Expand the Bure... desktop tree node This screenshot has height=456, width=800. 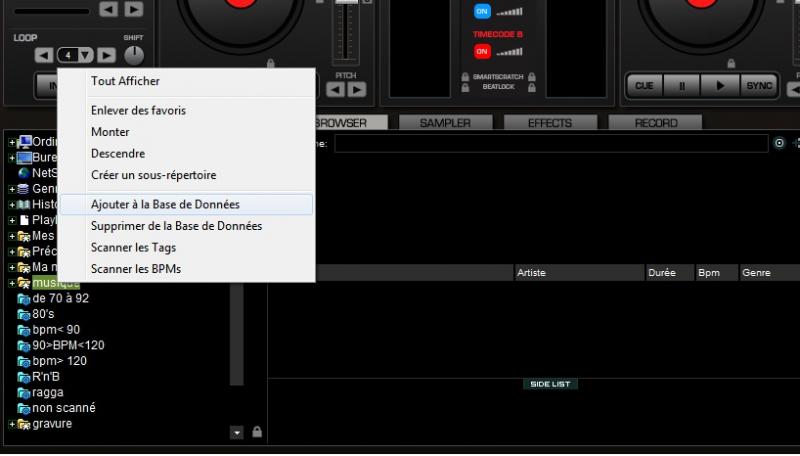coord(12,158)
